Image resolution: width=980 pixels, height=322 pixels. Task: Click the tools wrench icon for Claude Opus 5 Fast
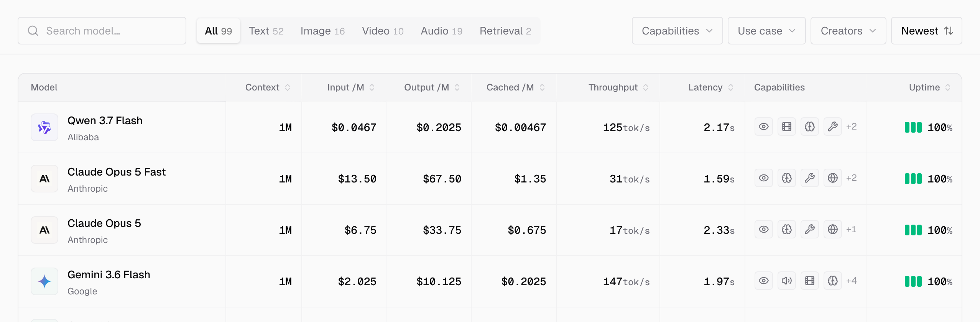[x=809, y=178]
